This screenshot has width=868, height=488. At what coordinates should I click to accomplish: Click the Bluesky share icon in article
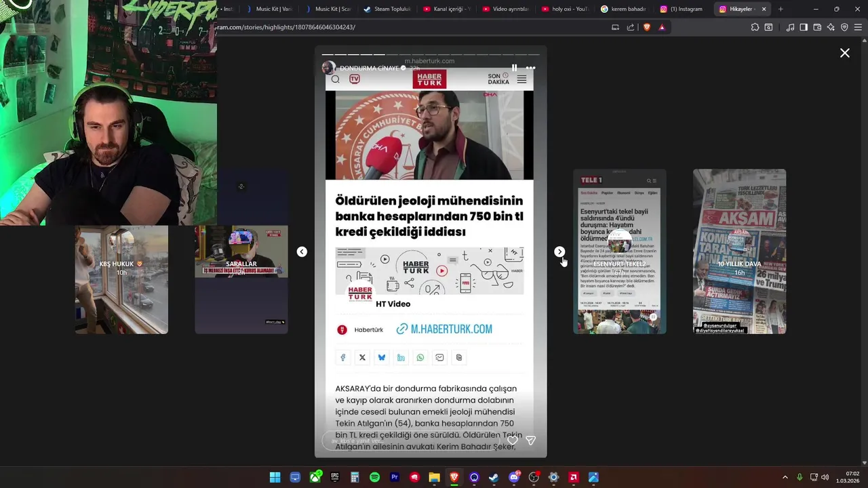[x=382, y=357]
